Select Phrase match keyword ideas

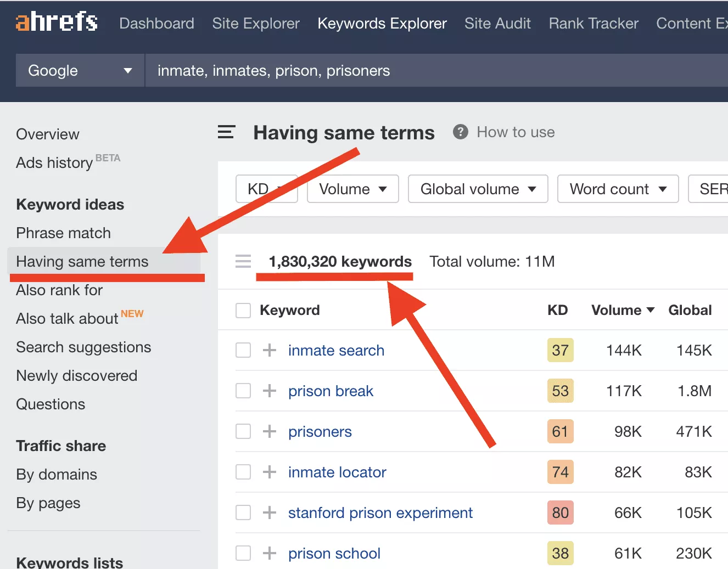tap(63, 233)
